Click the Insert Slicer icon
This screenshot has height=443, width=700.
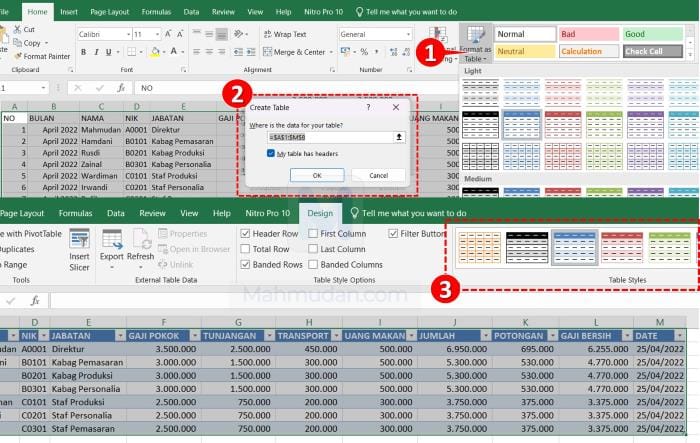(79, 245)
